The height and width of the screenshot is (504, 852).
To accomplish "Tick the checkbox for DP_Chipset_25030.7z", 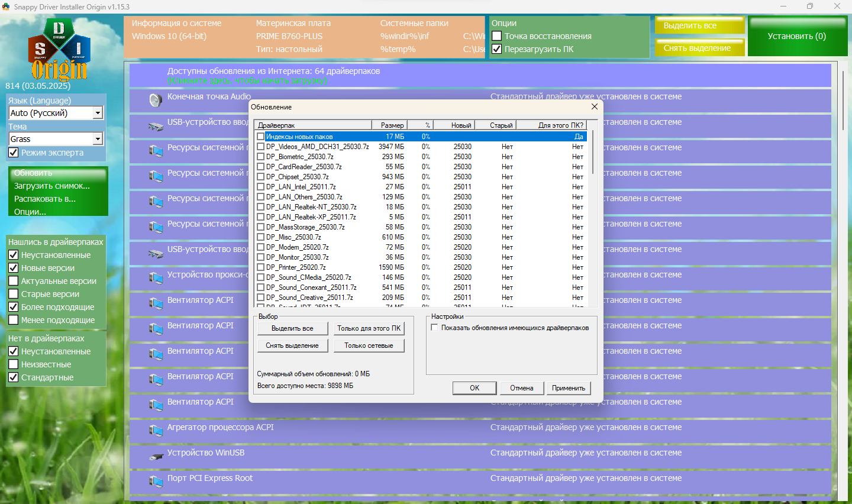I will pos(260,177).
